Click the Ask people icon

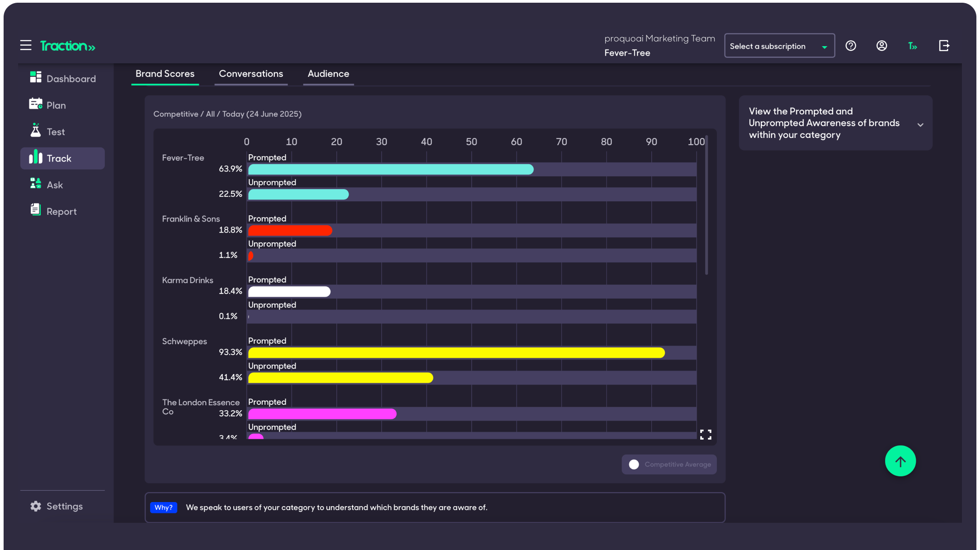[35, 184]
